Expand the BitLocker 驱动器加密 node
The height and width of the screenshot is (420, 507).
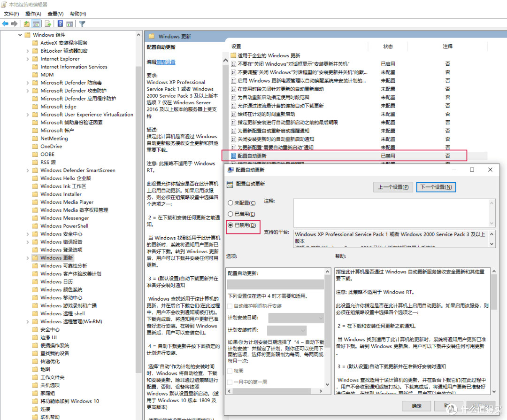(x=28, y=51)
